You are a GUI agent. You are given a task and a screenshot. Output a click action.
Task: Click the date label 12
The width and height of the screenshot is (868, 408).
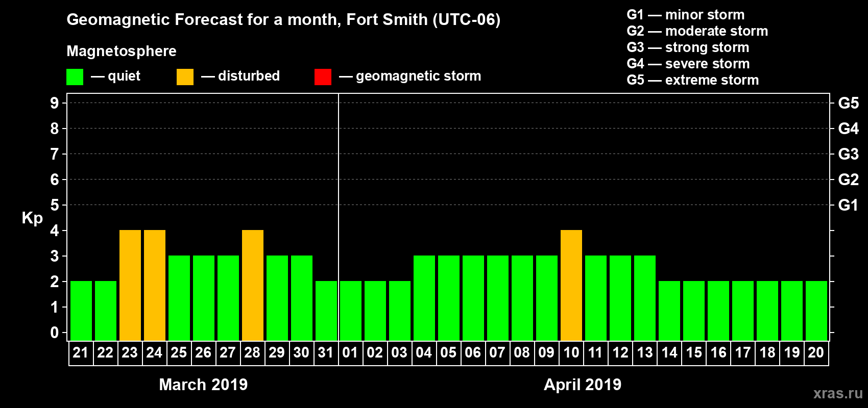(620, 352)
